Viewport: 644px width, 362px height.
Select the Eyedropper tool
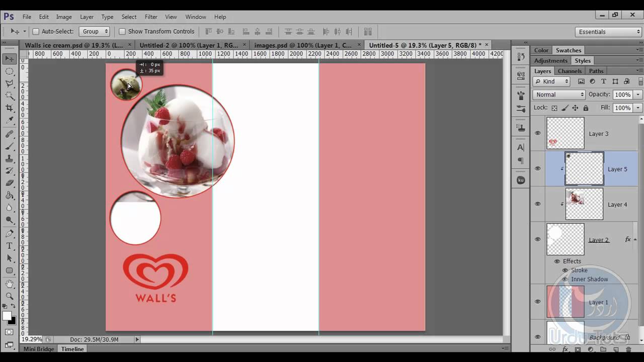pos(10,121)
